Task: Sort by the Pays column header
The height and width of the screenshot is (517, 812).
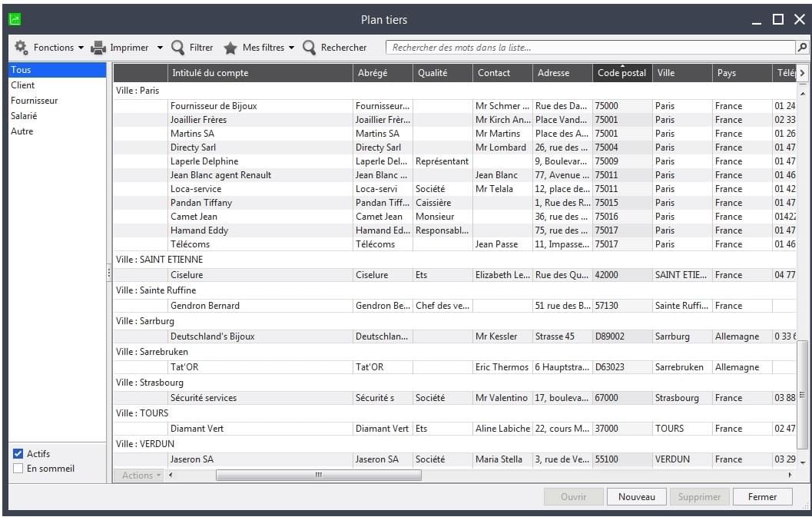Action: [742, 73]
